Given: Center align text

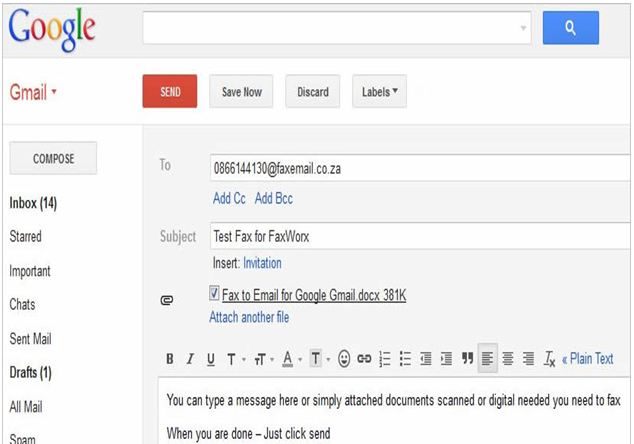Looking at the screenshot, I should (508, 358).
